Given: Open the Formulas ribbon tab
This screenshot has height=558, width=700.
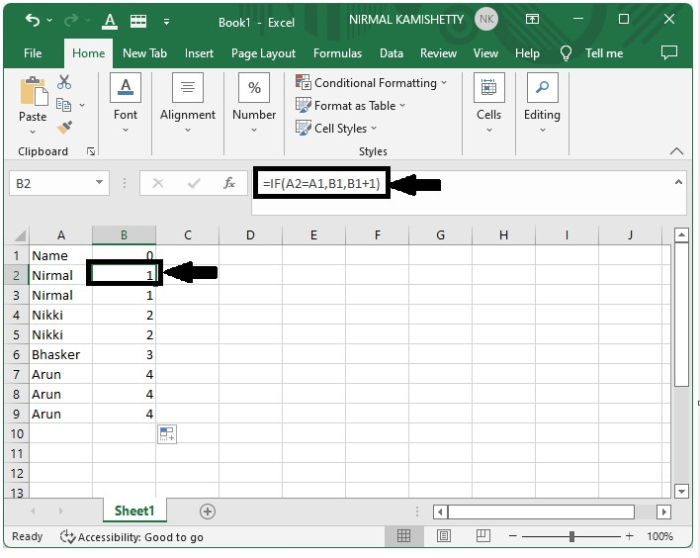Looking at the screenshot, I should (x=338, y=54).
